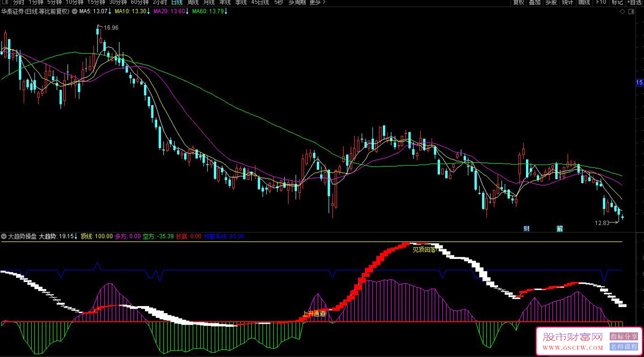Switch to 分时 intraday chart tab
The height and width of the screenshot is (357, 644).
coord(18,2)
